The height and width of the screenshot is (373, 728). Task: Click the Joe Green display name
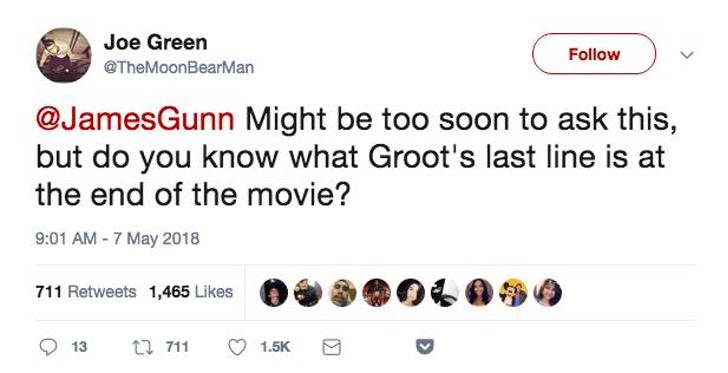[x=156, y=43]
